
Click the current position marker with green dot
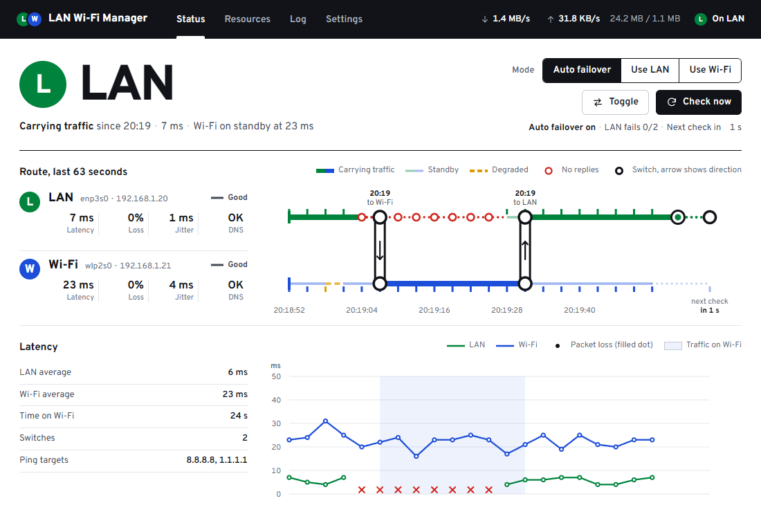click(678, 217)
